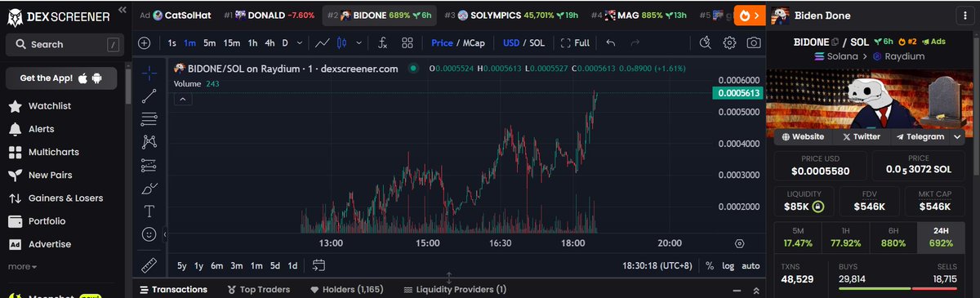Toggle the percent scale option
Viewport: 980px width, 298px height.
(710, 265)
